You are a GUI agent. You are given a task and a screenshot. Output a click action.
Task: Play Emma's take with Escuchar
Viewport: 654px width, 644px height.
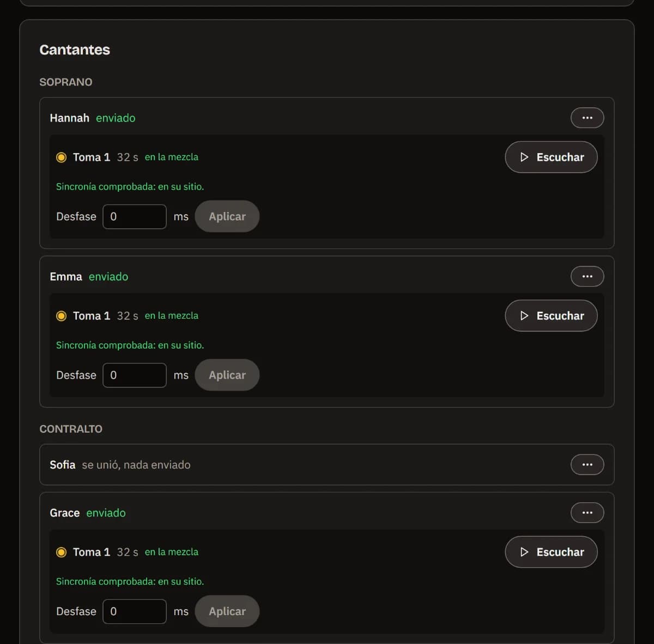tap(551, 315)
